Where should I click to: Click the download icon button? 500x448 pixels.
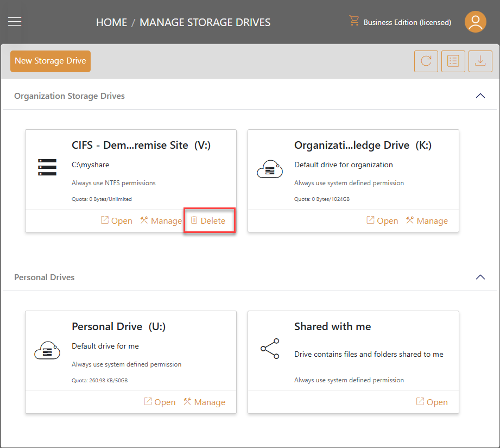(x=480, y=61)
